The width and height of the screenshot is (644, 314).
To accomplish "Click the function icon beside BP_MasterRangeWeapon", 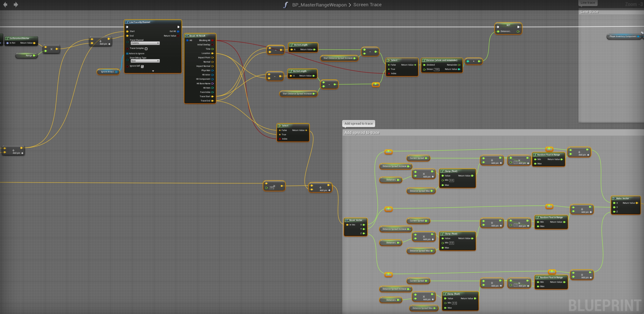I will 285,5.
